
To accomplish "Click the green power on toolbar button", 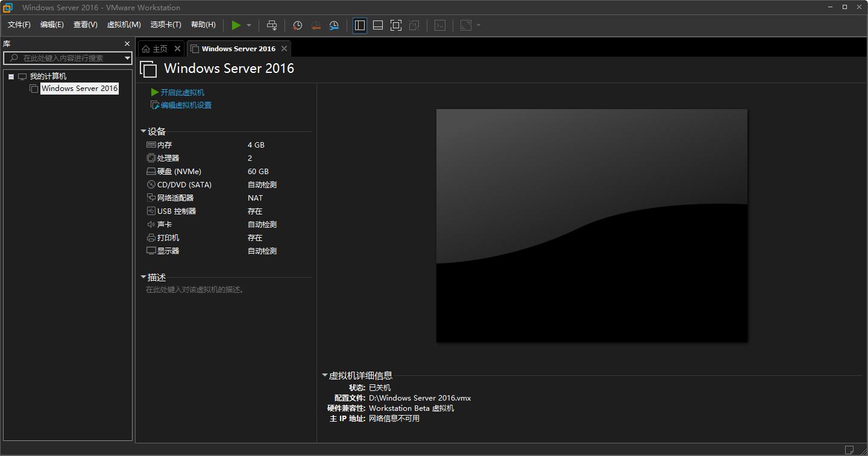I will [x=236, y=25].
